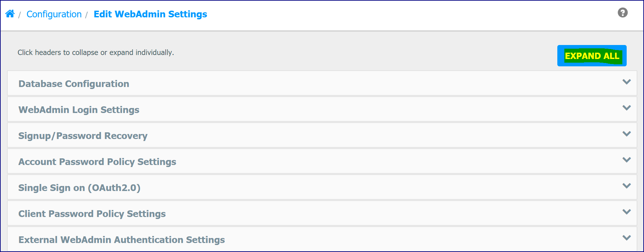This screenshot has height=252, width=644.
Task: Click the collapse or expand instruction text
Action: tap(96, 53)
